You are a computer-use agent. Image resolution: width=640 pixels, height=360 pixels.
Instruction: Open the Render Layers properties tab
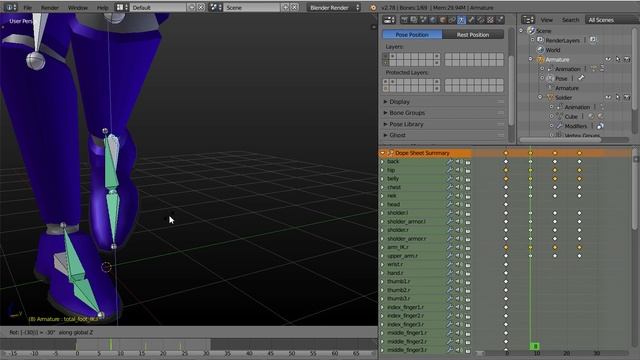[413, 20]
